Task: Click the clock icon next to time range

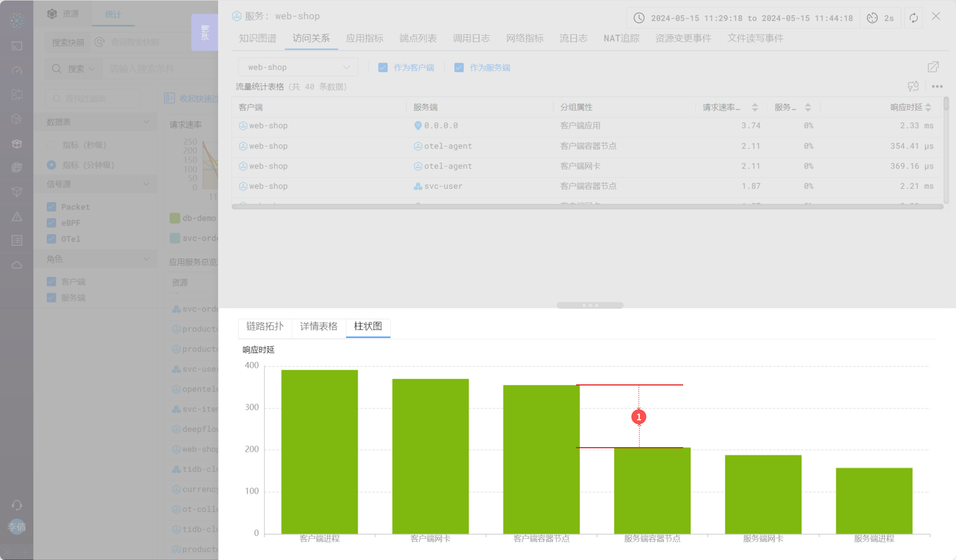Action: tap(639, 18)
